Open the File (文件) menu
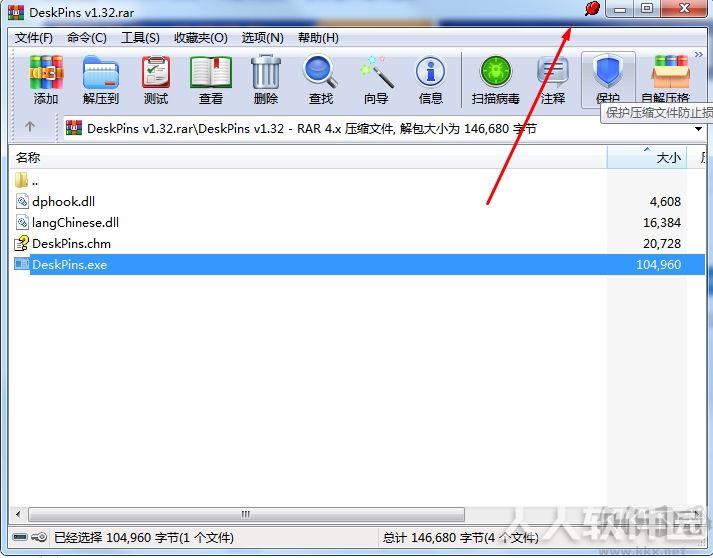713x558 pixels. (x=33, y=38)
